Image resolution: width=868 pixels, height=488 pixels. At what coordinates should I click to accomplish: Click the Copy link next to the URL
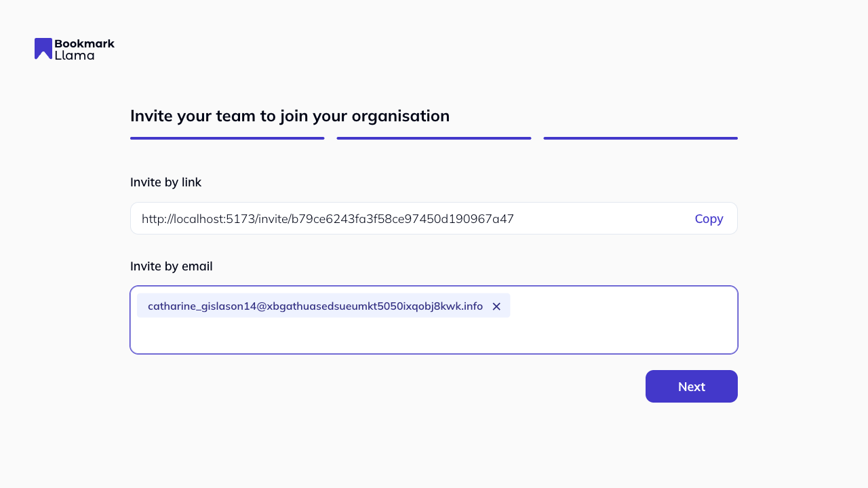tap(709, 218)
